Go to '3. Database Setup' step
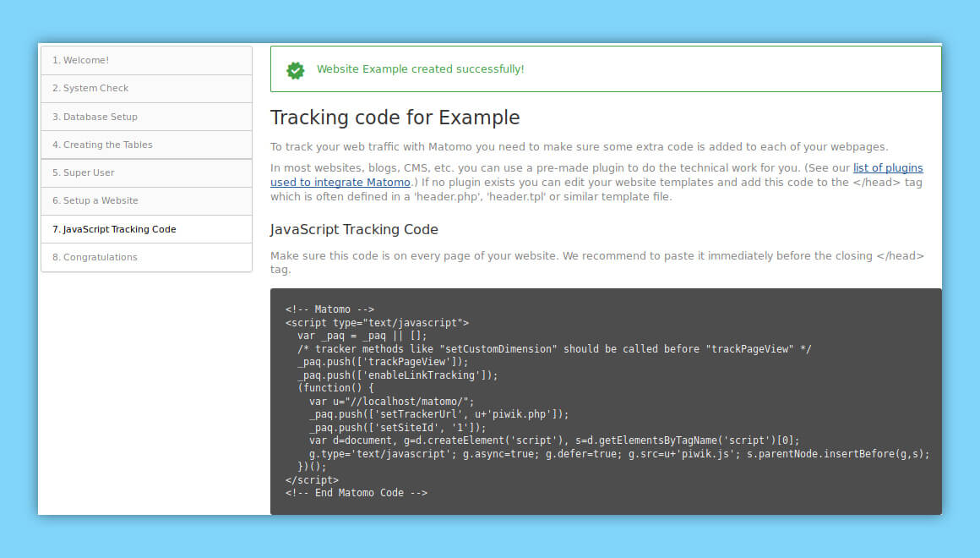The width and height of the screenshot is (980, 558). (x=146, y=117)
